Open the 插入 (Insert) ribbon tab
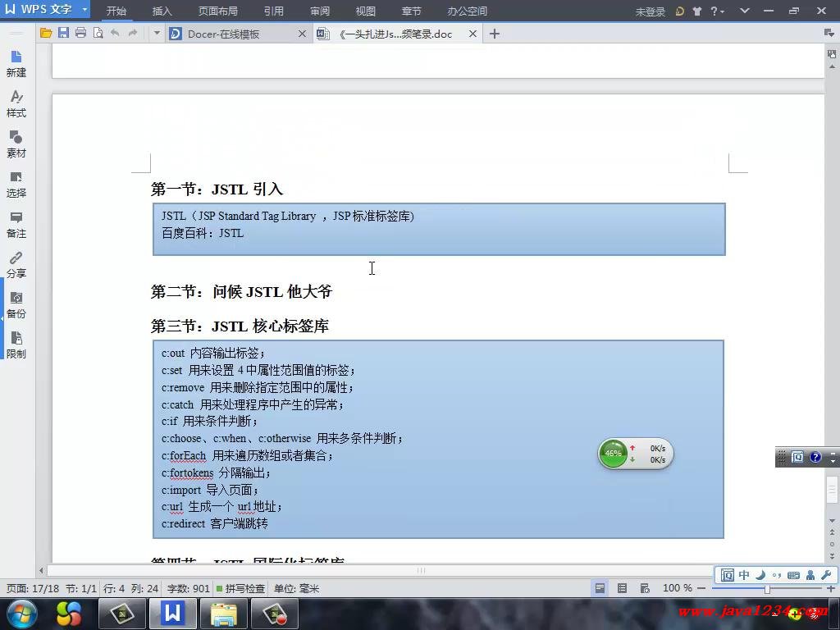The width and height of the screenshot is (840, 630). point(162,11)
